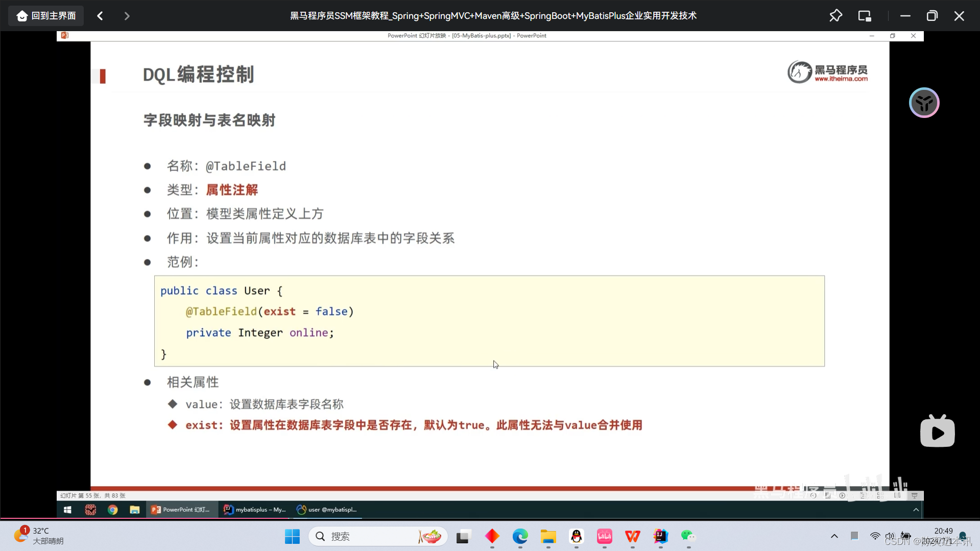Click the 回到主界面 home button
980x551 pixels.
click(x=45, y=15)
